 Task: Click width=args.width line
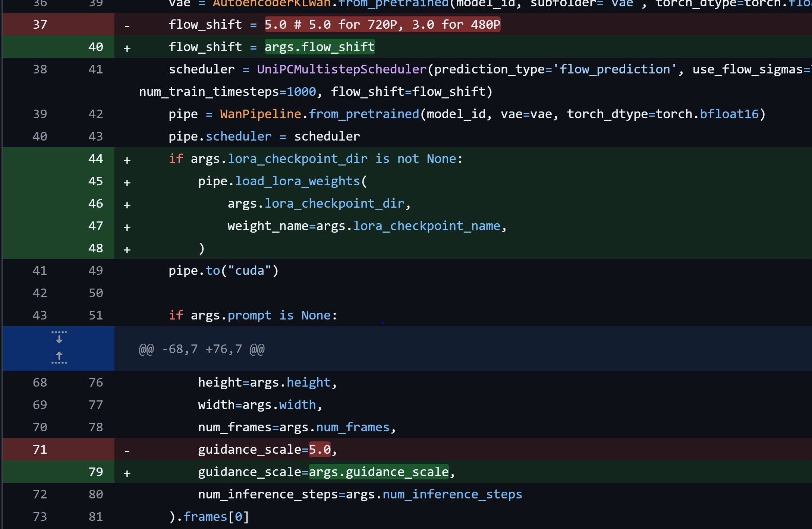click(260, 405)
